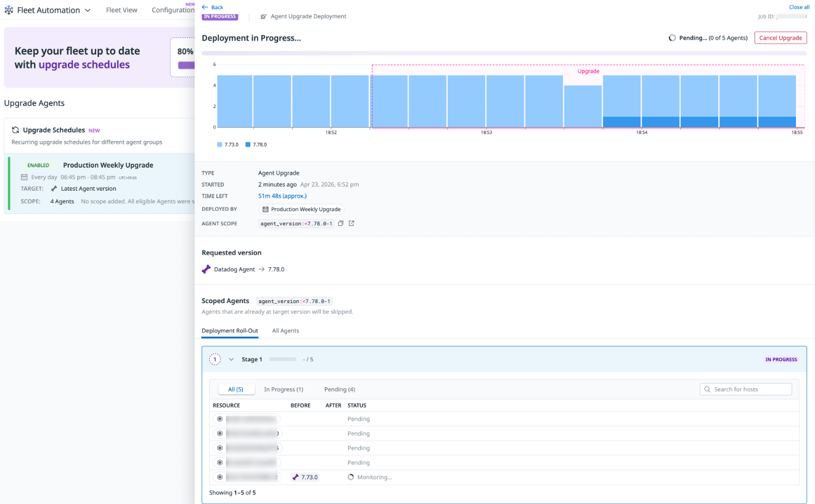The width and height of the screenshot is (815, 504).
Task: Click the first pending host's hexagon icon
Action: point(220,419)
